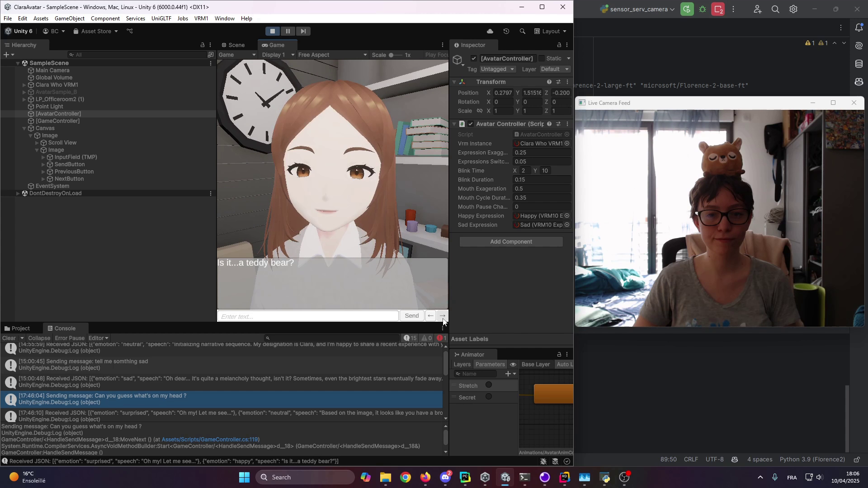Viewport: 868px width, 488px height.
Task: Toggle the Secret parameter in the Animator
Action: coord(489,397)
